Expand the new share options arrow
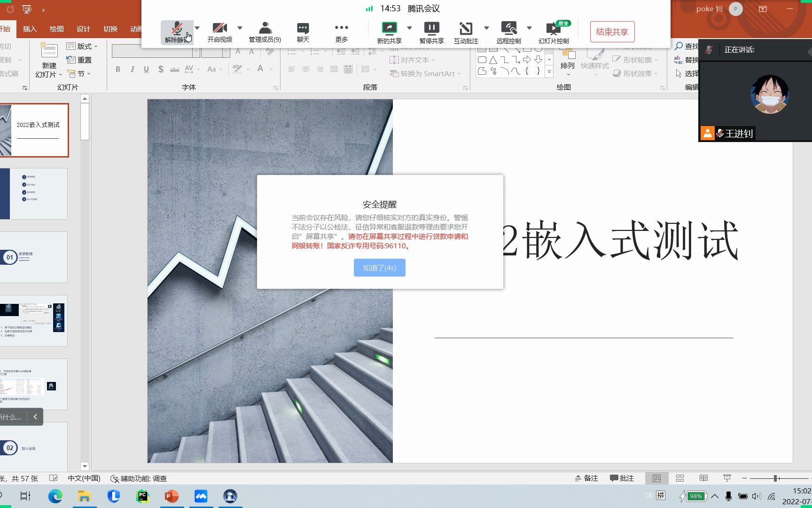 point(409,28)
